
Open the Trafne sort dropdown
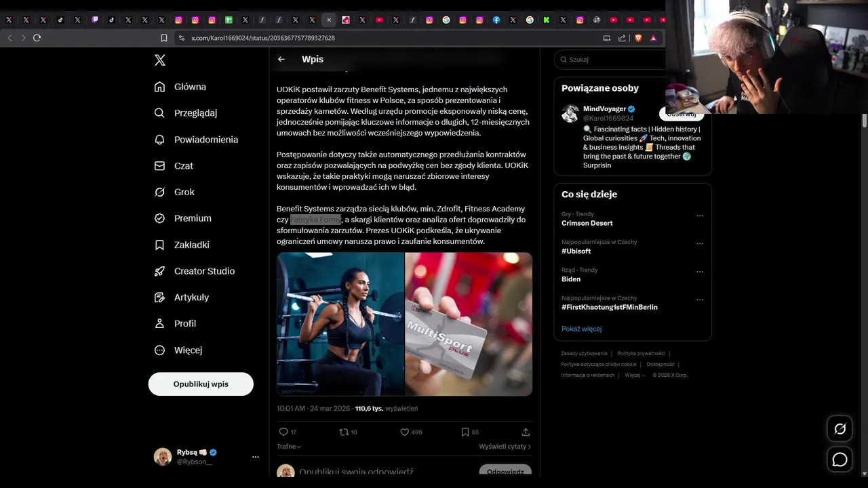coord(289,447)
